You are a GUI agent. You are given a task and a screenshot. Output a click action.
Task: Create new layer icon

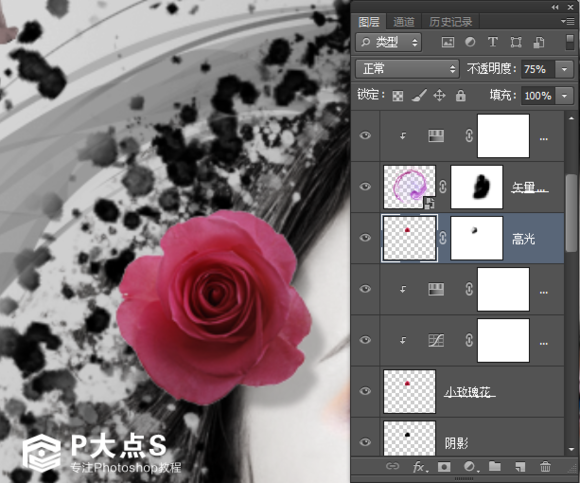pyautogui.click(x=520, y=467)
